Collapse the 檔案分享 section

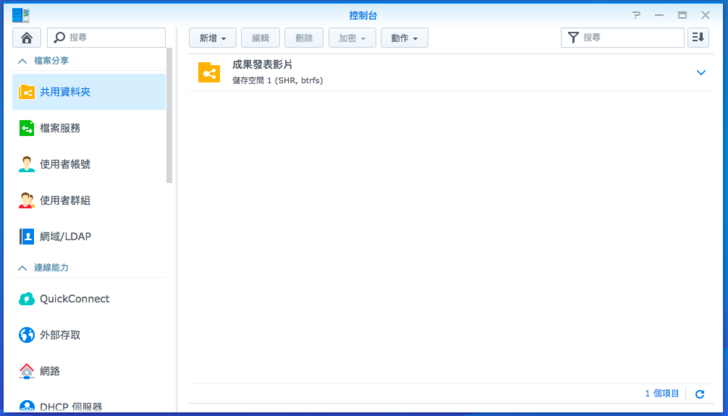pos(22,61)
